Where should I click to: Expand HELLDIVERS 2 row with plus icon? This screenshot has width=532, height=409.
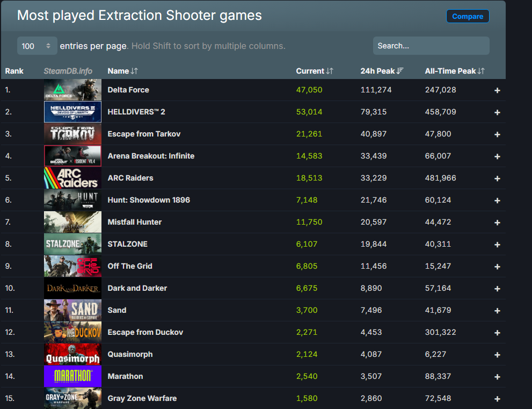pyautogui.click(x=497, y=112)
